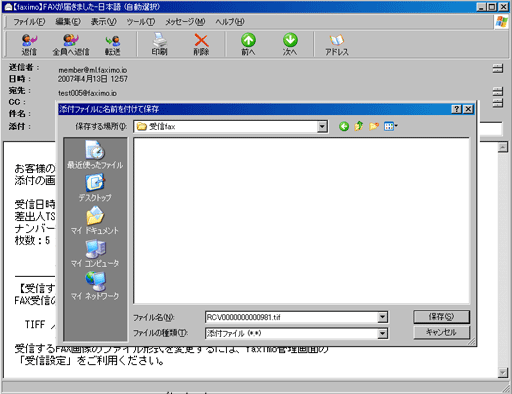Click message pane scrollbar up arrow

503,147
